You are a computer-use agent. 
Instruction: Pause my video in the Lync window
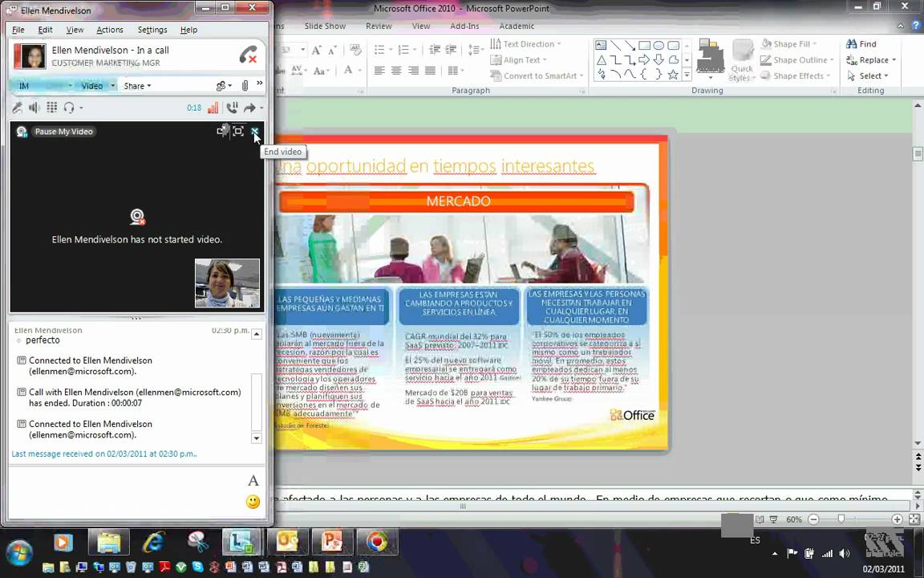coord(63,132)
